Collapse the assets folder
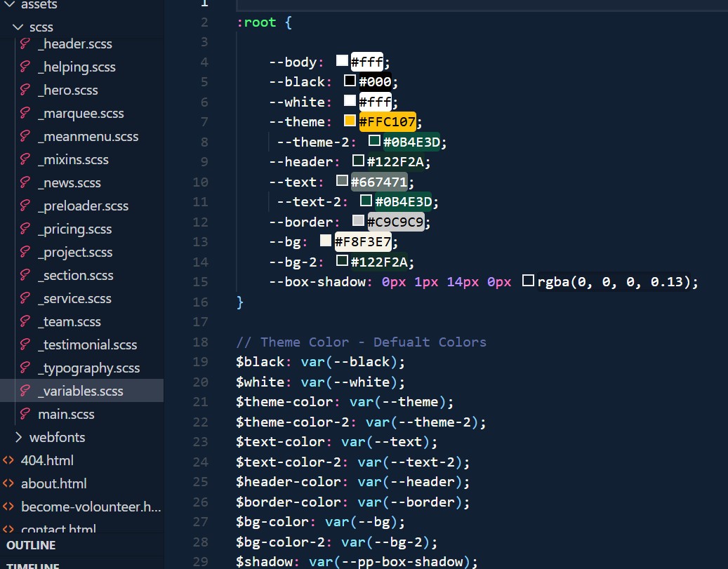The image size is (728, 569). click(x=9, y=4)
